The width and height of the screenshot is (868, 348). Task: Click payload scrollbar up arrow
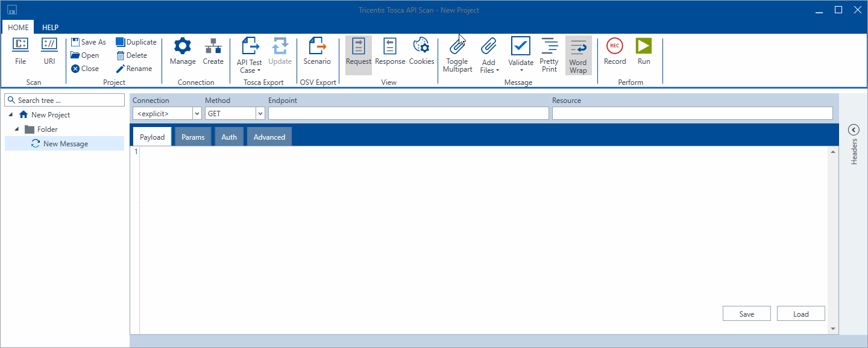click(834, 152)
